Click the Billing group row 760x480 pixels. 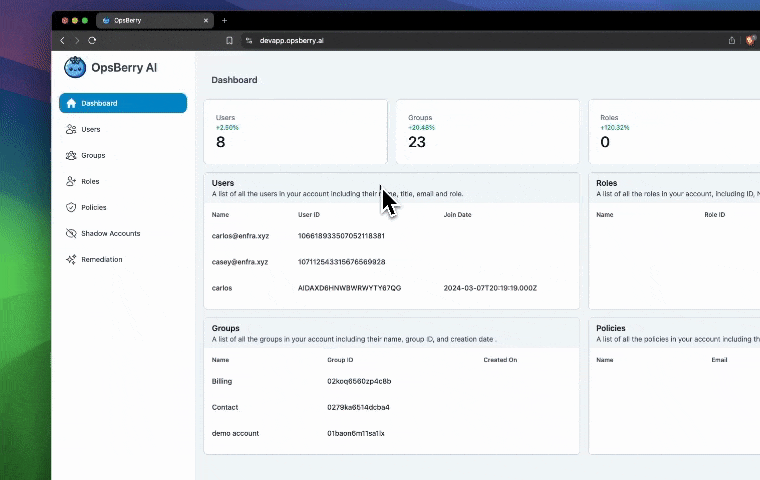coord(222,381)
